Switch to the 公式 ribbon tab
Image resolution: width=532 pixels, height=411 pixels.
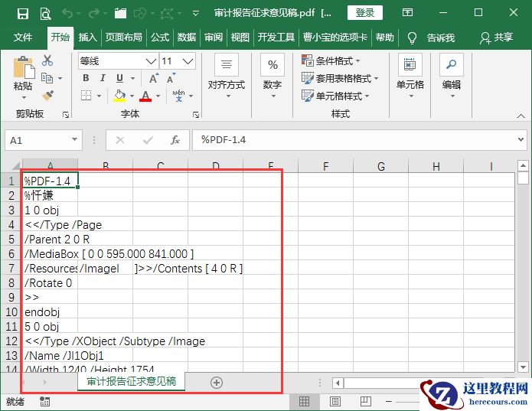click(x=159, y=38)
